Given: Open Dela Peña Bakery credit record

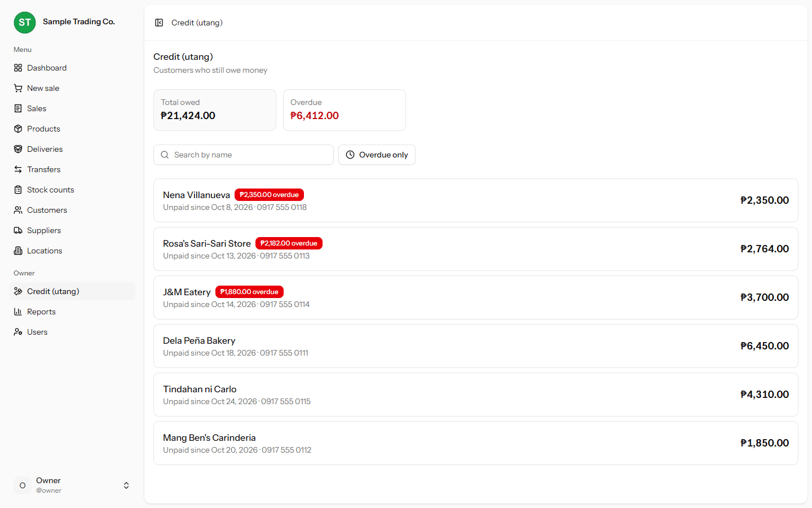Looking at the screenshot, I should point(476,346).
